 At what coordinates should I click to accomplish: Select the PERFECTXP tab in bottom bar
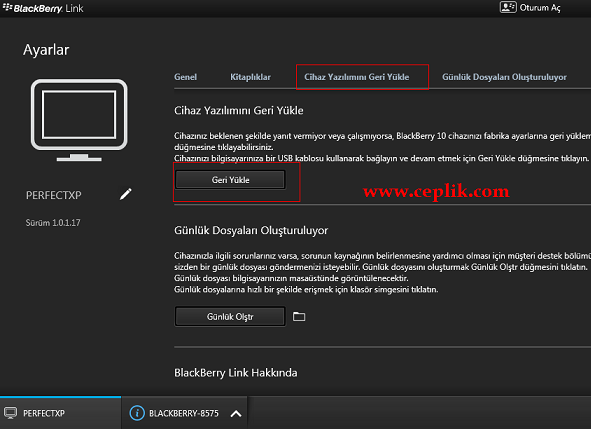pyautogui.click(x=60, y=413)
